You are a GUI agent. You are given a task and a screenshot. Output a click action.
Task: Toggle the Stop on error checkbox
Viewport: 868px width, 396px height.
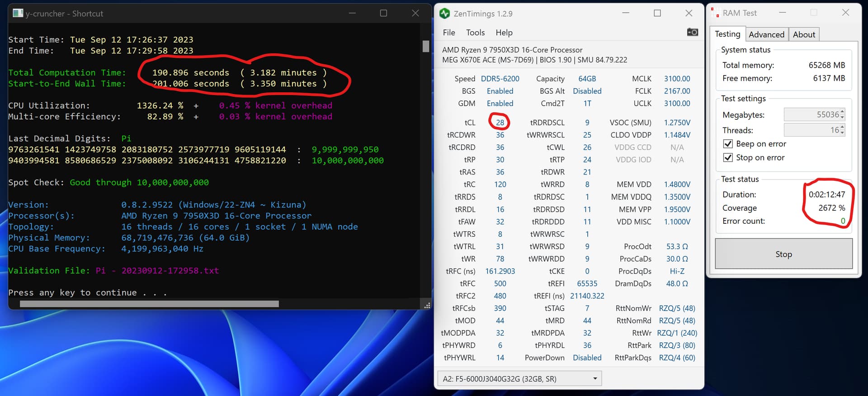[728, 157]
